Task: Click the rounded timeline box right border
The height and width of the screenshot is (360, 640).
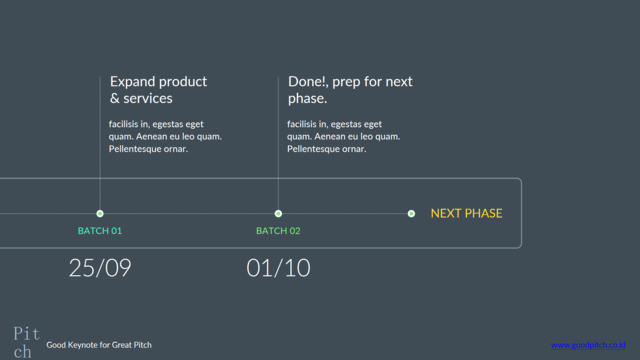Action: (521, 213)
